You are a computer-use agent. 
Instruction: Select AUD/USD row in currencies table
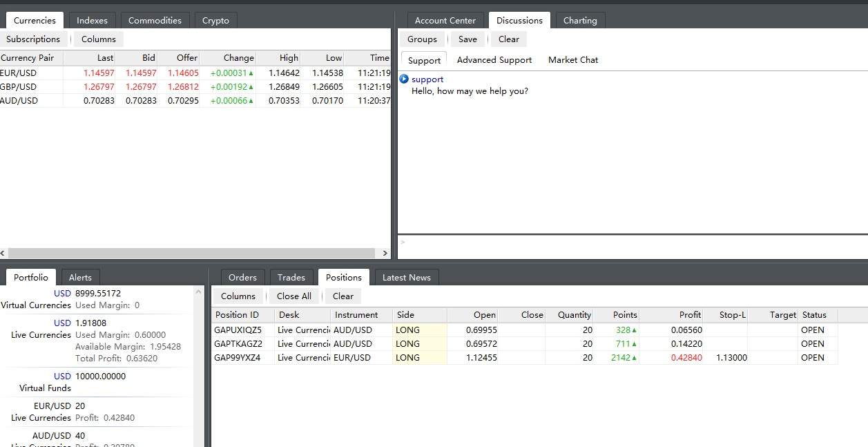click(x=195, y=100)
